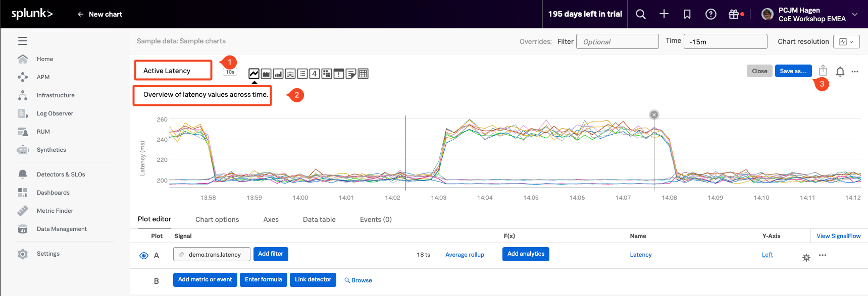Click the Save as... button
Viewport: 868px width, 296px height.
tap(793, 71)
